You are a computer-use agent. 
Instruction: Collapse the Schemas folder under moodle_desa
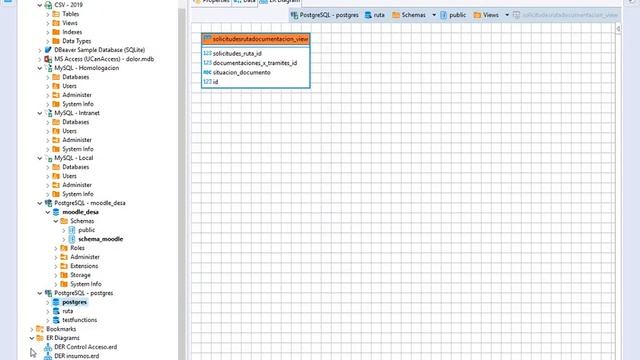tap(56, 221)
